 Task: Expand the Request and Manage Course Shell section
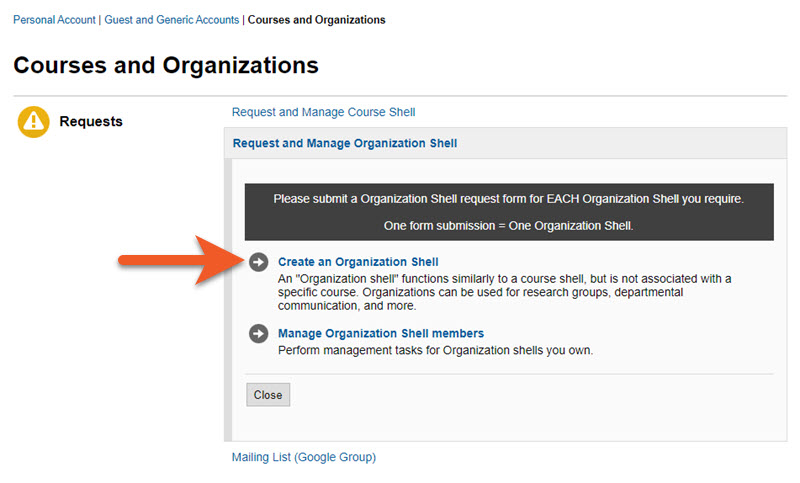click(x=323, y=112)
